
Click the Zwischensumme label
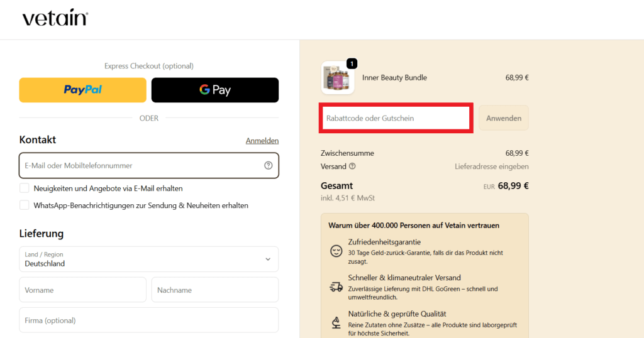point(347,153)
